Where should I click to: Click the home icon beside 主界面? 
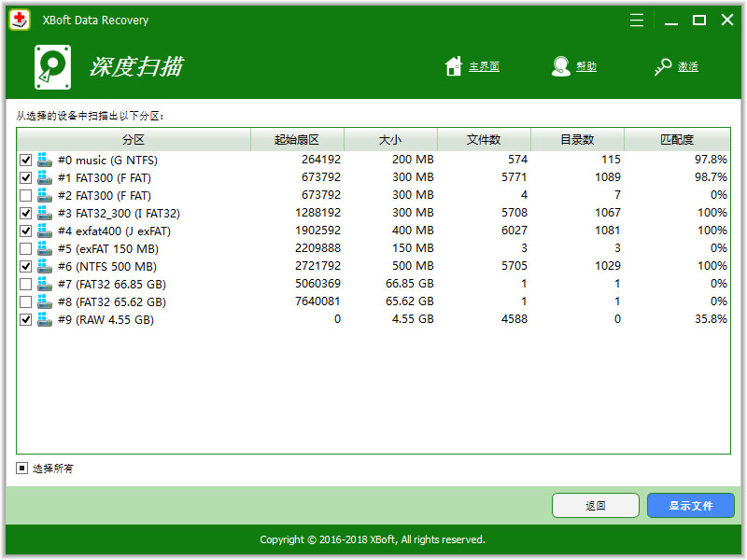454,66
